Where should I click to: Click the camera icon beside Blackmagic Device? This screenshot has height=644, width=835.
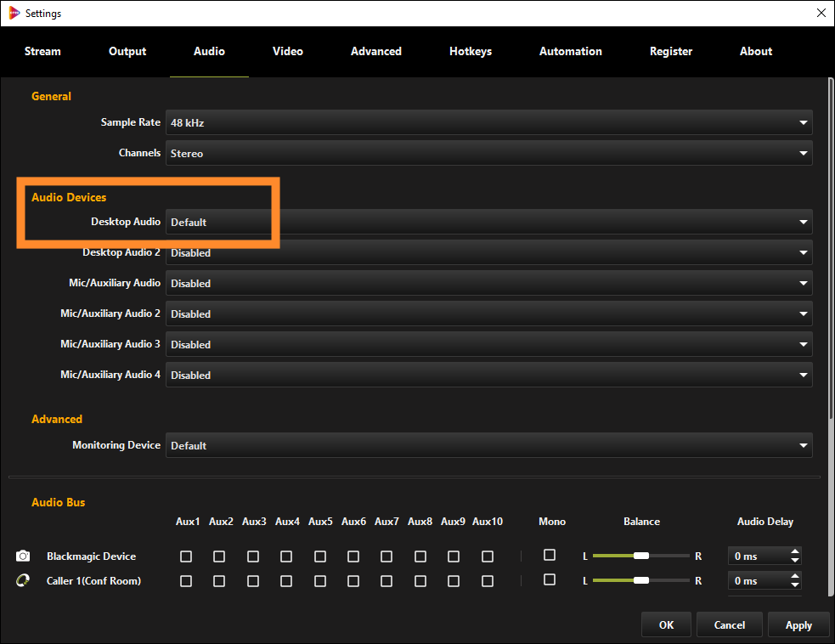[22, 556]
